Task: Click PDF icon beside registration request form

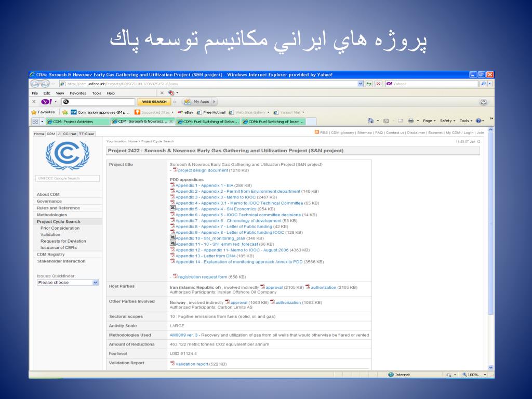Action: click(x=175, y=276)
